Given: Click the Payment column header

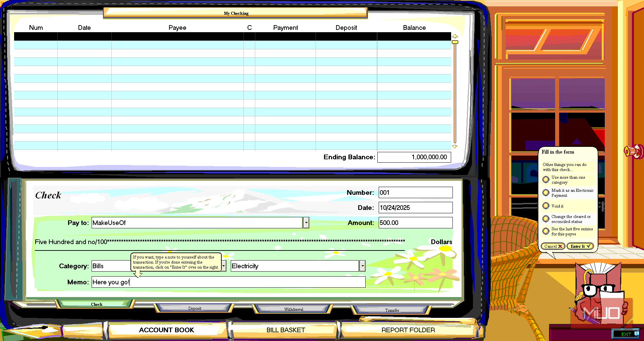Looking at the screenshot, I should coord(285,27).
